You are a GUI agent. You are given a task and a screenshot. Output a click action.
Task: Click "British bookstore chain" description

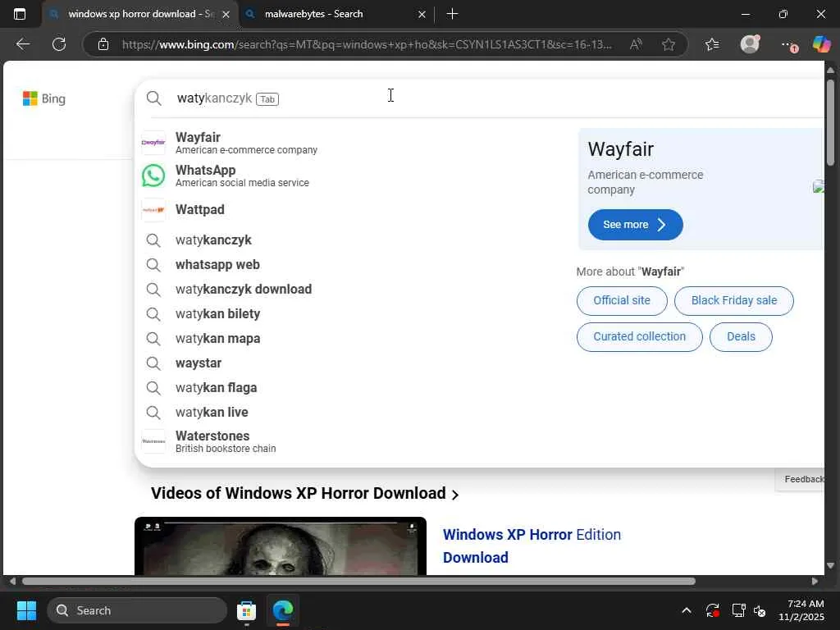(x=226, y=449)
